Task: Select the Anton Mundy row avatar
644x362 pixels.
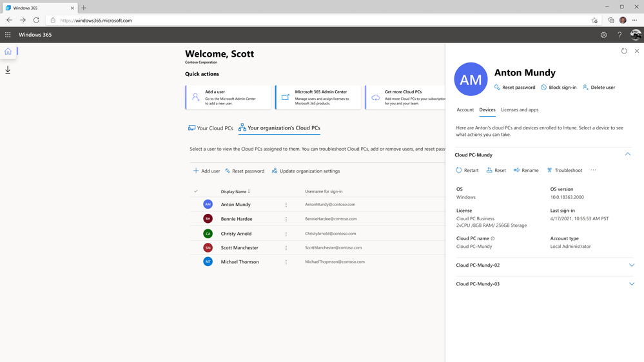Action: tap(208, 204)
